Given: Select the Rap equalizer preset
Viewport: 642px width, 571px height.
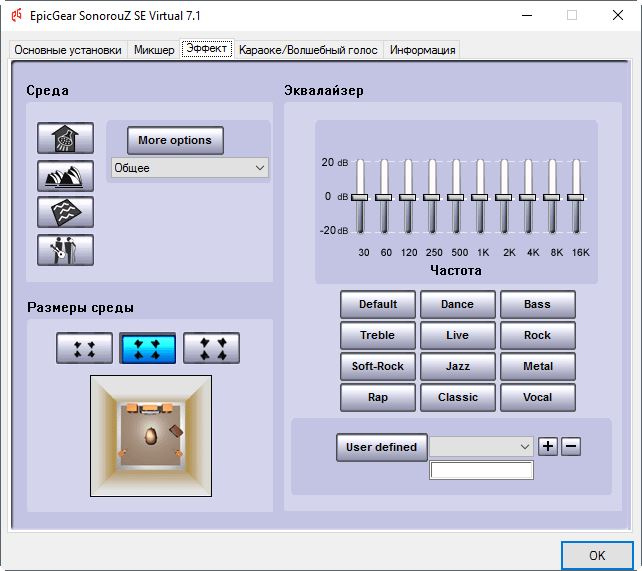Looking at the screenshot, I should (378, 397).
